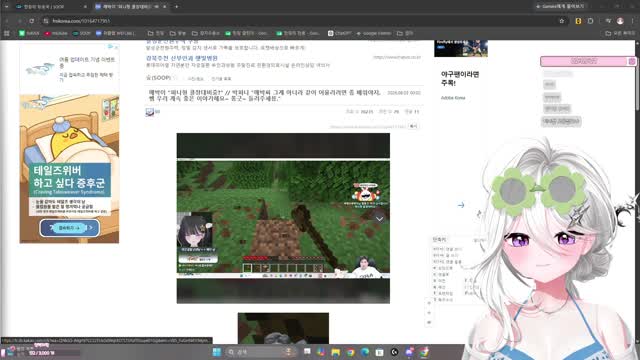Open the yellow duck Tales Weaver ad button
This screenshot has height=360, width=640.
[69, 228]
